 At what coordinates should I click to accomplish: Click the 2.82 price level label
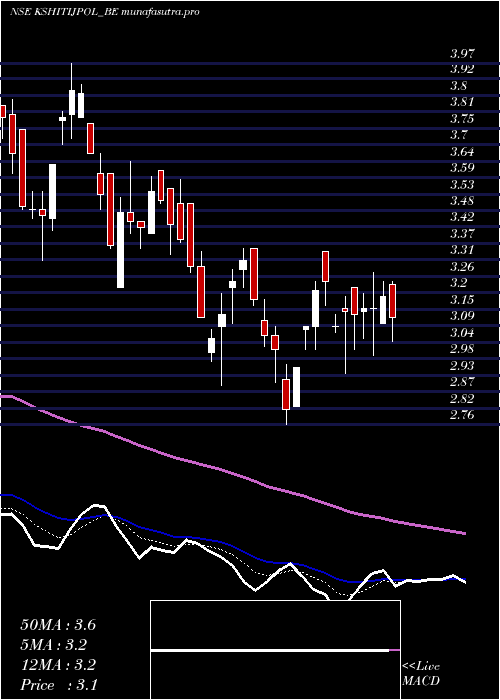click(462, 399)
